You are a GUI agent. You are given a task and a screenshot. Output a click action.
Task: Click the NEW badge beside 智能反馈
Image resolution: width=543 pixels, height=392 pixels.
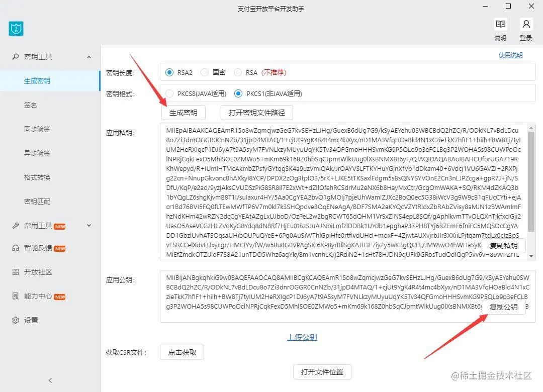point(60,249)
